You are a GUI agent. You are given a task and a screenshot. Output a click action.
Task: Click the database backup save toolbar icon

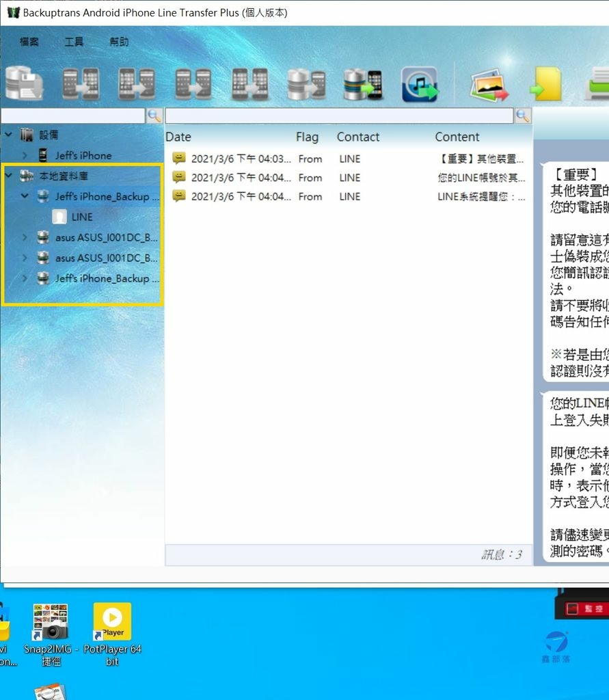click(24, 83)
